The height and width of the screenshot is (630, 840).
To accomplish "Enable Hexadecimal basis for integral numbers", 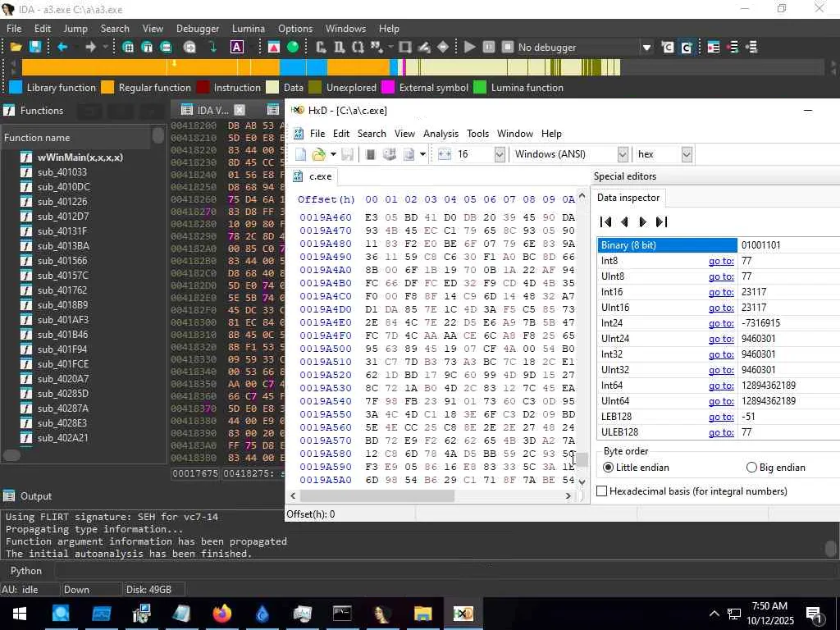I will pos(692,491).
